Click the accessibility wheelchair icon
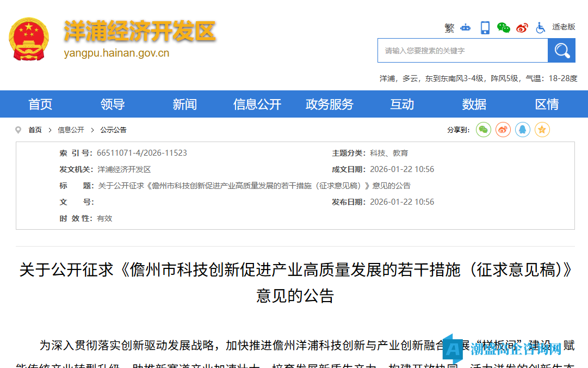Image resolution: width=588 pixels, height=368 pixels. 540,27
